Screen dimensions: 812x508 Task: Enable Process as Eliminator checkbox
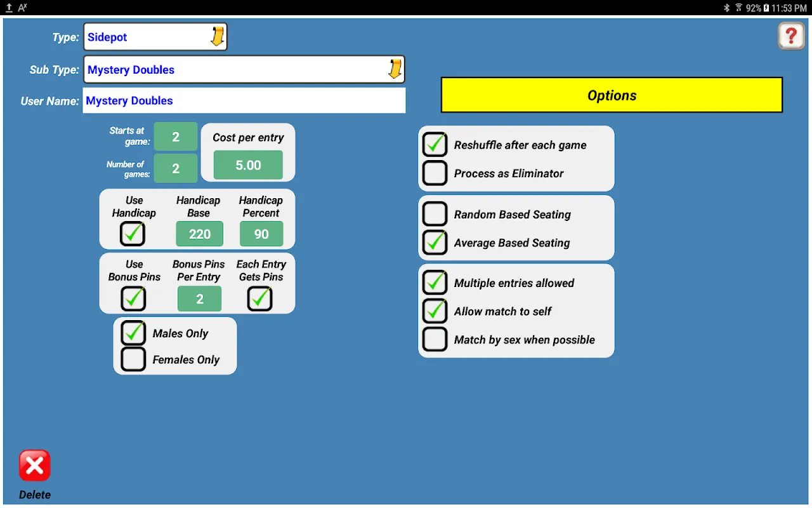pyautogui.click(x=435, y=173)
